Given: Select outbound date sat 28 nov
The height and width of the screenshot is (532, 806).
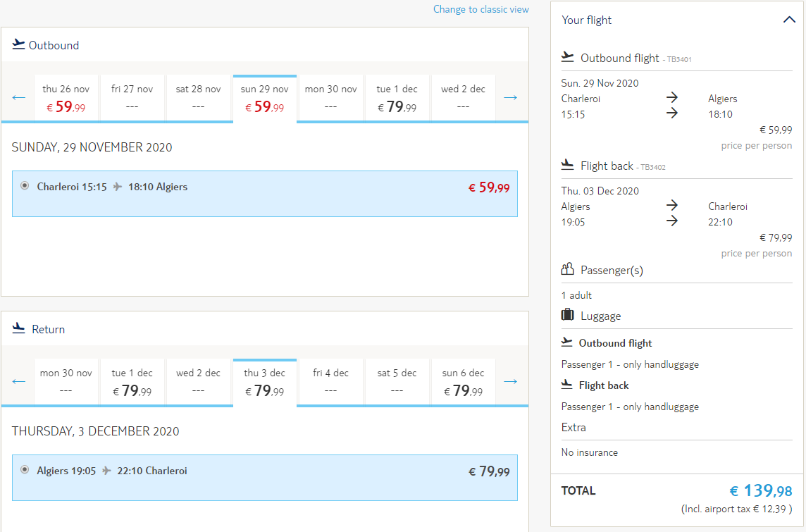Looking at the screenshot, I should tap(199, 98).
